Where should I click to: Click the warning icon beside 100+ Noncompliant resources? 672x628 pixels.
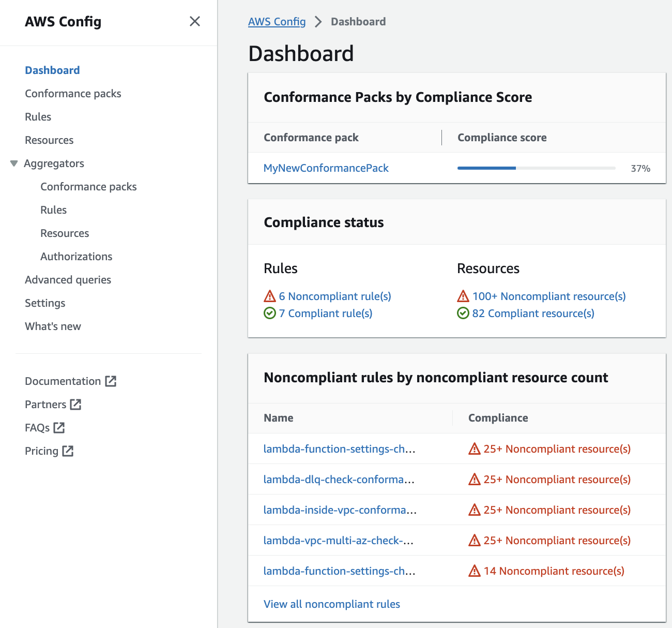point(463,296)
